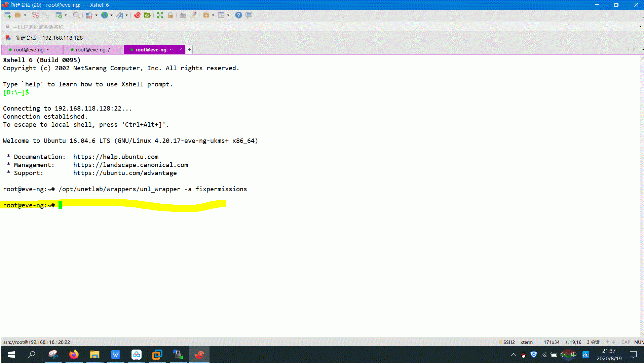Click the red flag bookmark icon
Viewport: 644px width, 363px height.
(x=8, y=38)
